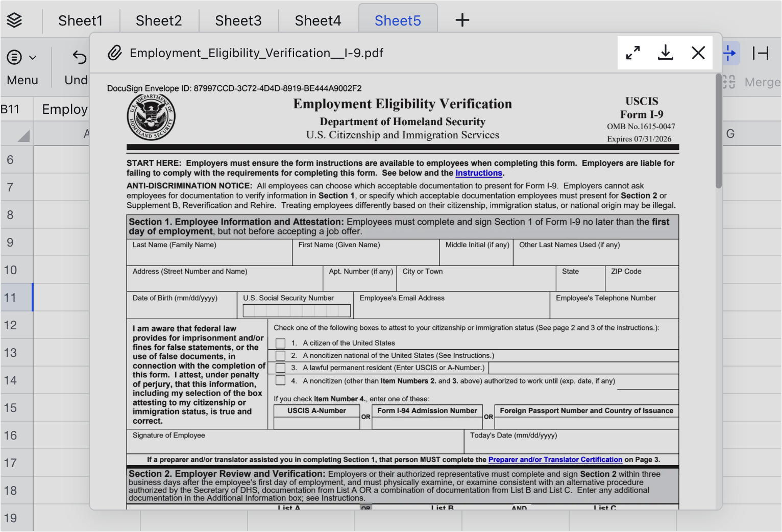Click 'DocuSign Envelope ID' text line
The image size is (782, 532).
click(x=234, y=88)
